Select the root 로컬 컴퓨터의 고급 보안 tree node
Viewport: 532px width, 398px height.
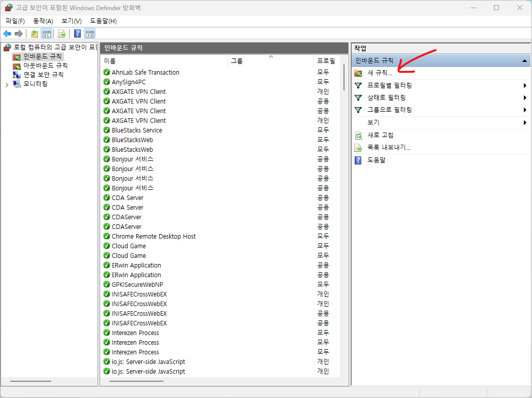tap(55, 47)
